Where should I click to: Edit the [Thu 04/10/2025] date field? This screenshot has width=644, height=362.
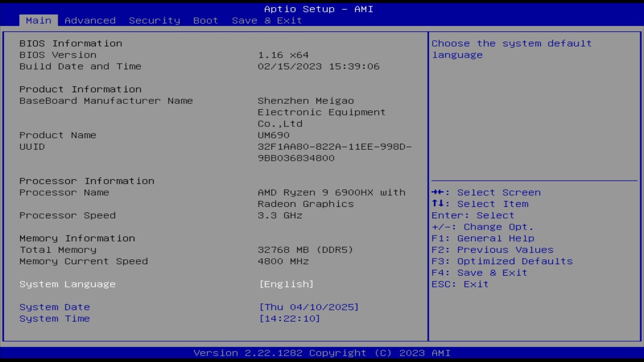(x=309, y=307)
